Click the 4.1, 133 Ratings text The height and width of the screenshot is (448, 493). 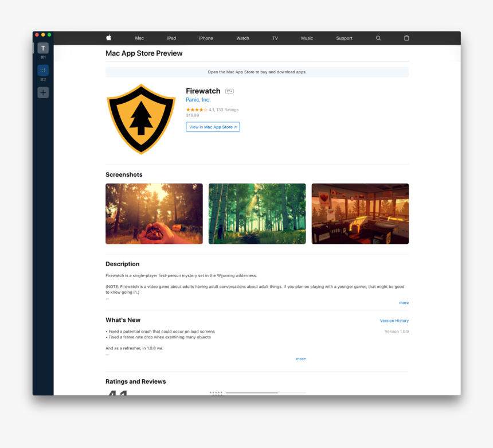click(x=224, y=110)
